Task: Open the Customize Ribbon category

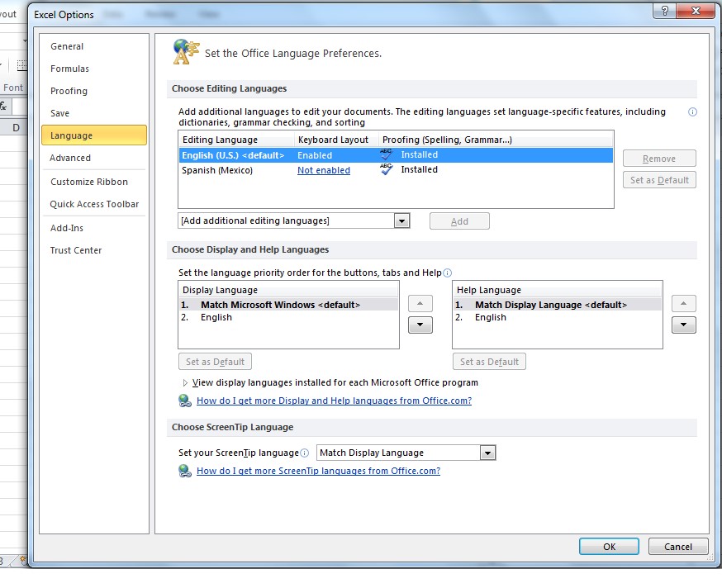Action: (94, 182)
